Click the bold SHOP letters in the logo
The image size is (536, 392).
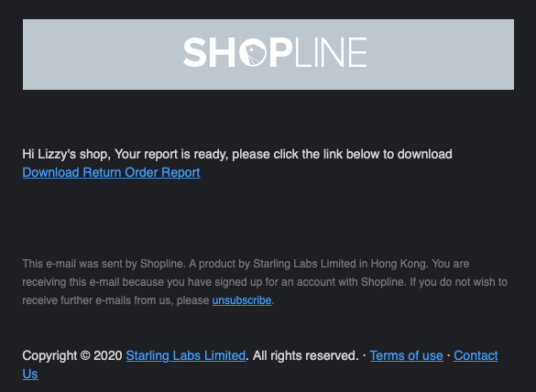click(x=237, y=52)
